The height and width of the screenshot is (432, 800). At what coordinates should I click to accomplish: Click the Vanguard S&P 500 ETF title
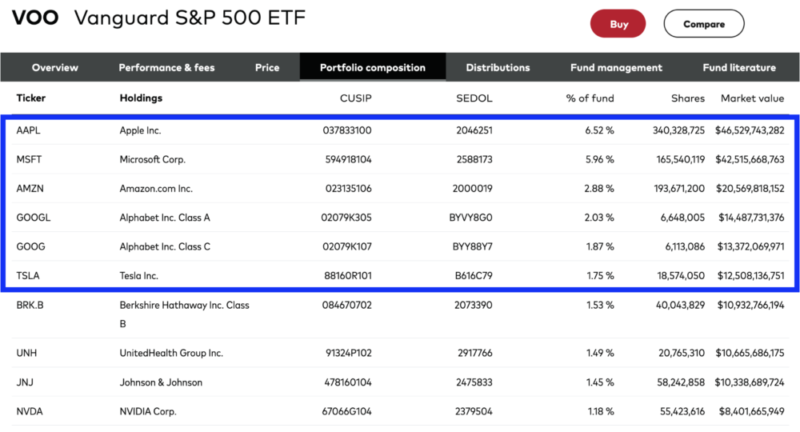click(190, 18)
